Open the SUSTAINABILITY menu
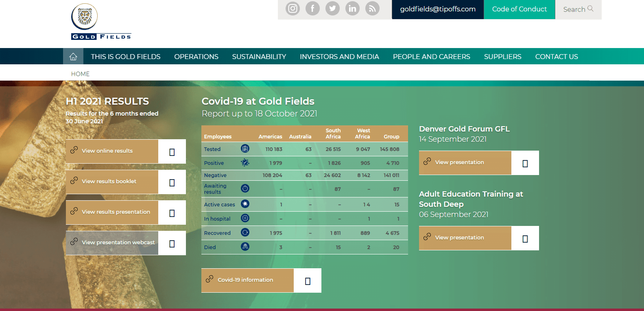Image resolution: width=644 pixels, height=311 pixels. pyautogui.click(x=259, y=57)
